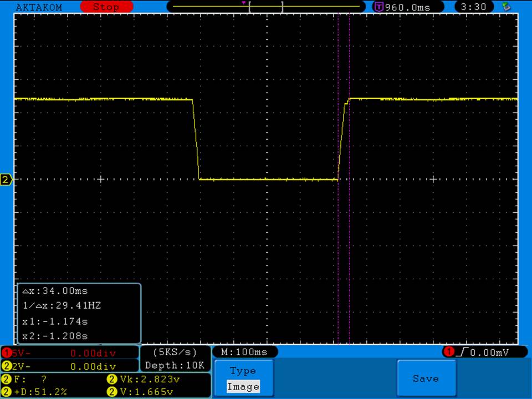Click the waveform memory position bar at top

266,7
